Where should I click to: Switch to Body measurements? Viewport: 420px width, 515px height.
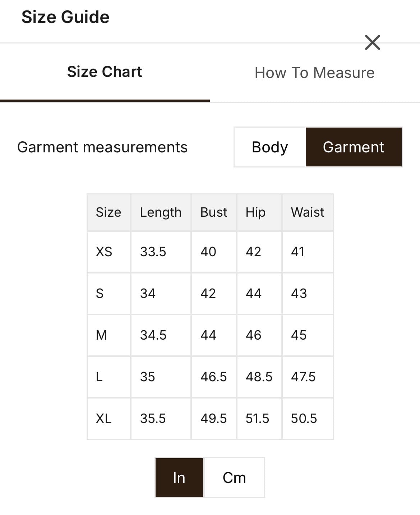tap(270, 147)
